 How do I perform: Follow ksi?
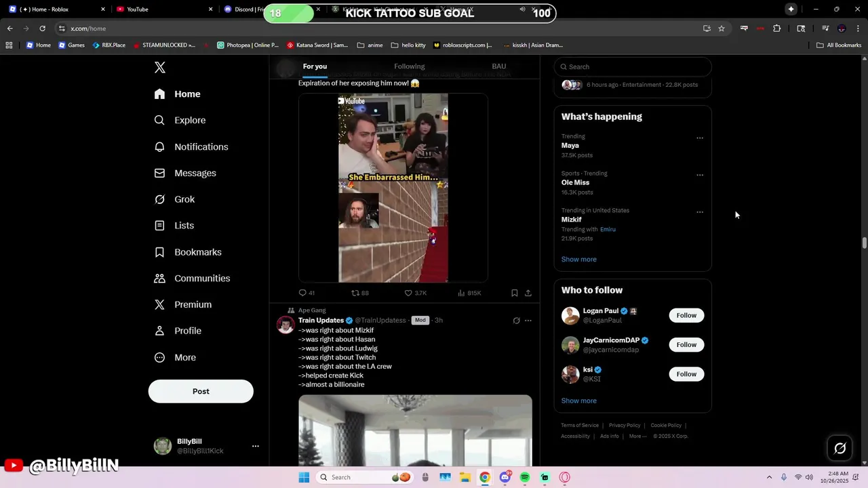point(686,374)
